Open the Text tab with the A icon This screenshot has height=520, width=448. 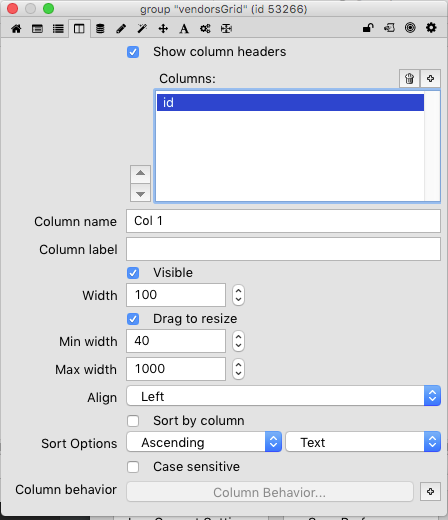(x=184, y=29)
